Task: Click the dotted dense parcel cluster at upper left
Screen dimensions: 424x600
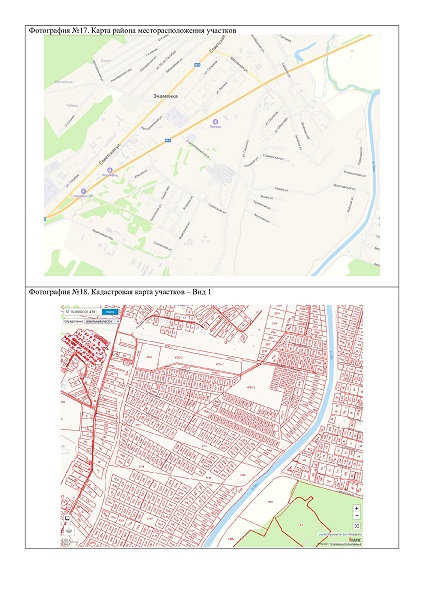Action: pos(87,344)
